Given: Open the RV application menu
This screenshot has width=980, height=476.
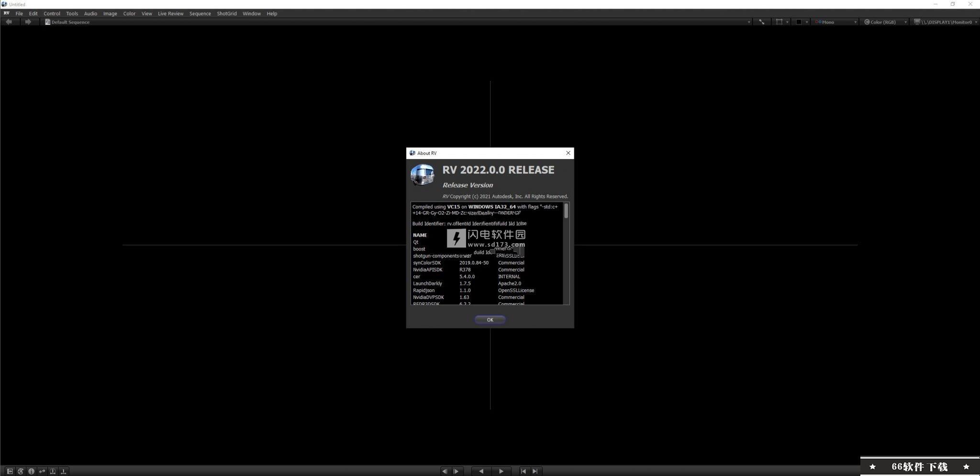Looking at the screenshot, I should 6,13.
